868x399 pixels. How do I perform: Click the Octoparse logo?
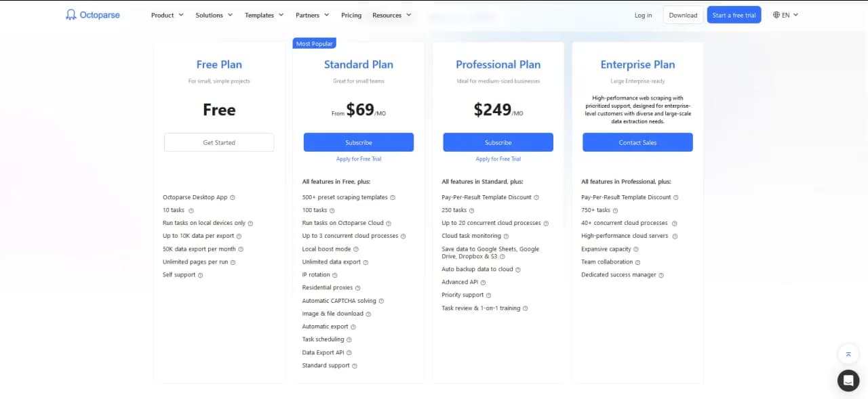point(92,14)
